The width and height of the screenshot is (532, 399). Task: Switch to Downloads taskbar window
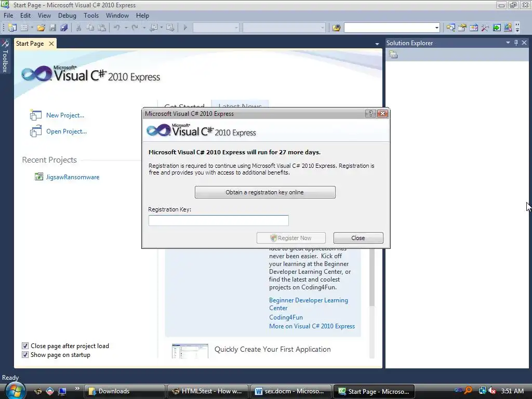[x=125, y=391]
